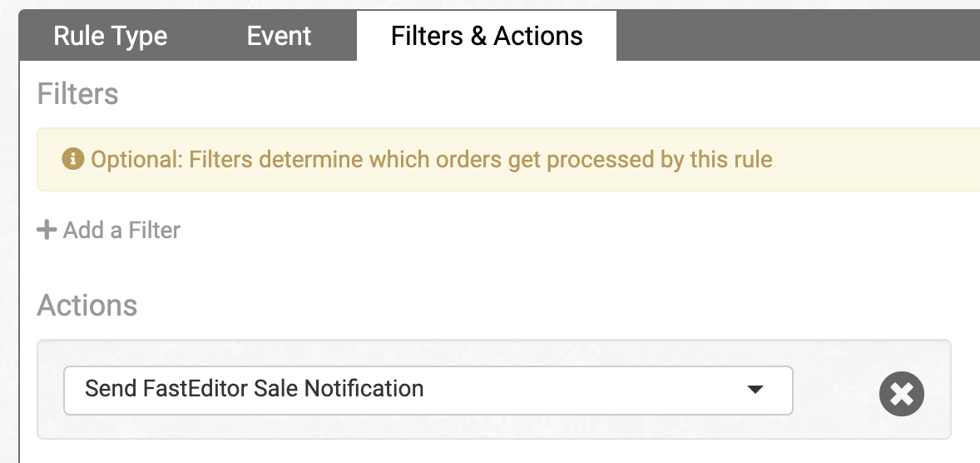Viewport: 980px width, 463px height.
Task: Open the Event tab
Action: pyautogui.click(x=279, y=37)
